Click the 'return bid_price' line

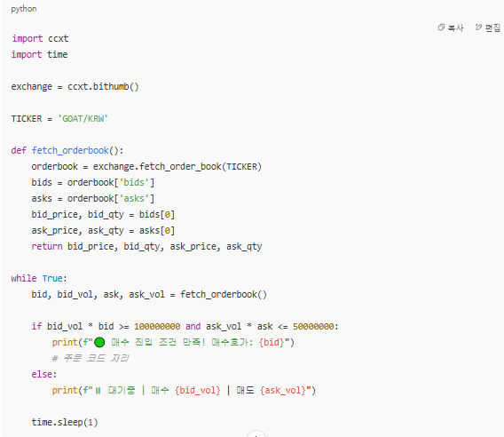[x=147, y=247]
